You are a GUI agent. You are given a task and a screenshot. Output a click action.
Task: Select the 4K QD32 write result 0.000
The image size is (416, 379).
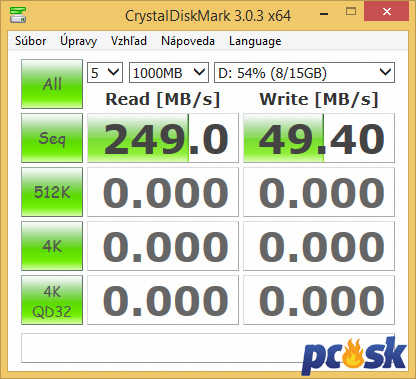(x=319, y=300)
